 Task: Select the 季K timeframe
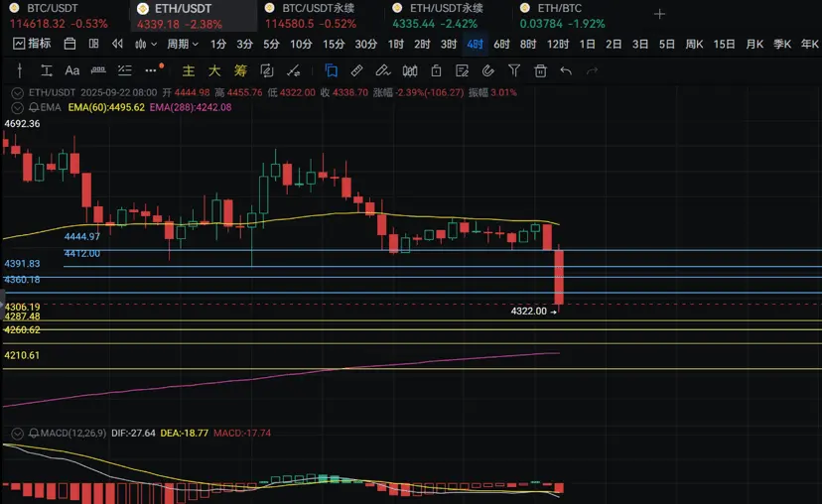[x=782, y=45]
